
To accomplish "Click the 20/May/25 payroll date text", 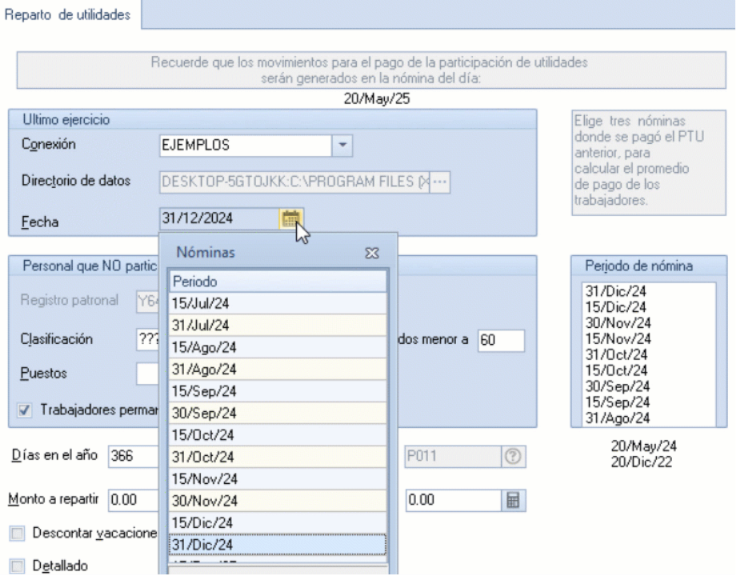I will coord(376,99).
